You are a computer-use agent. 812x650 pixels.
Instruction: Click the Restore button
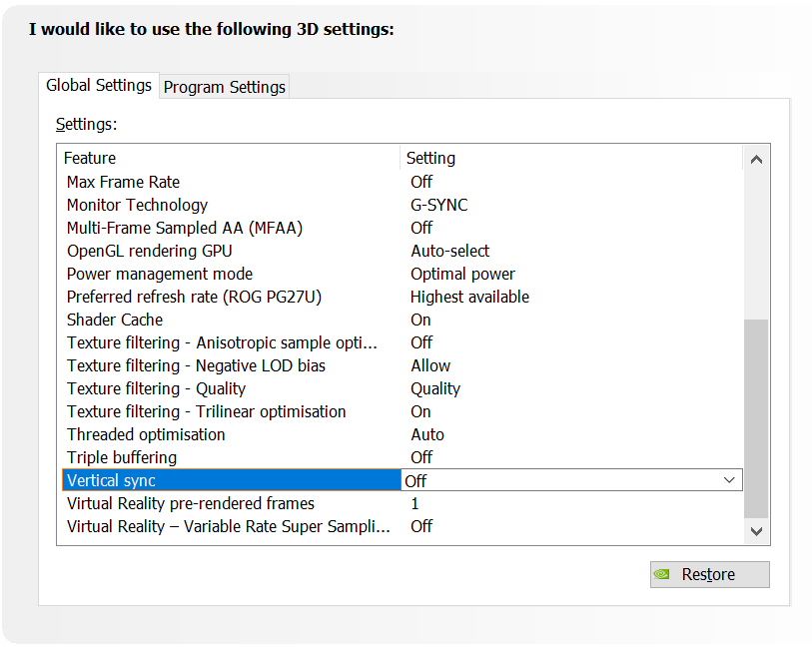pos(709,574)
